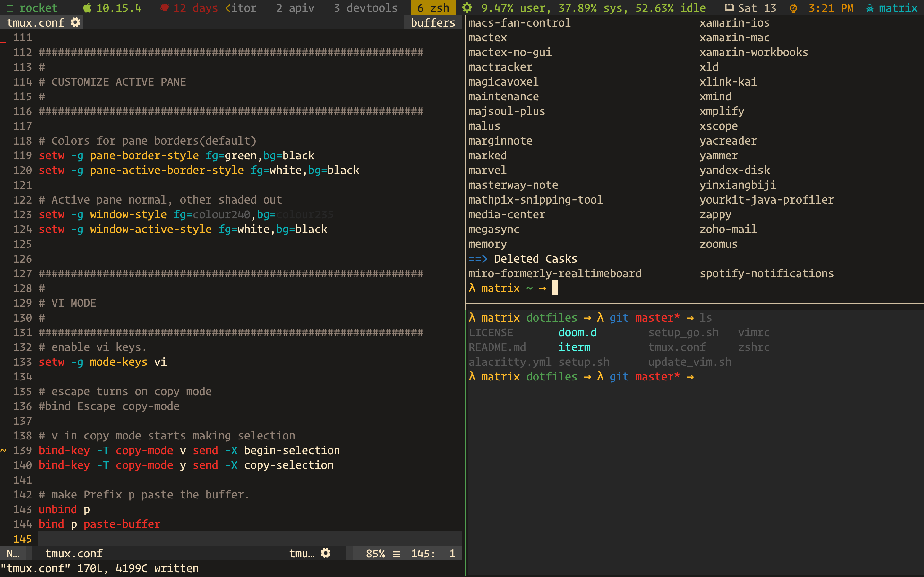Viewport: 924px width, 577px height.
Task: Click the rocket session square icon
Action: pos(10,8)
